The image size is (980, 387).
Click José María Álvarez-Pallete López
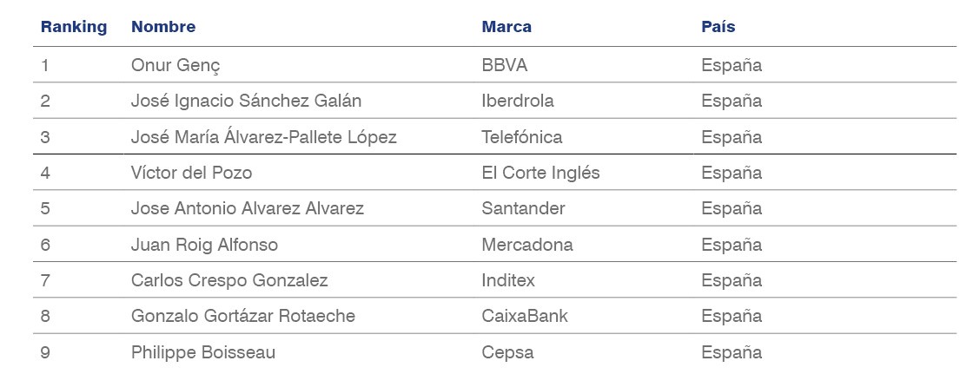[x=264, y=137]
